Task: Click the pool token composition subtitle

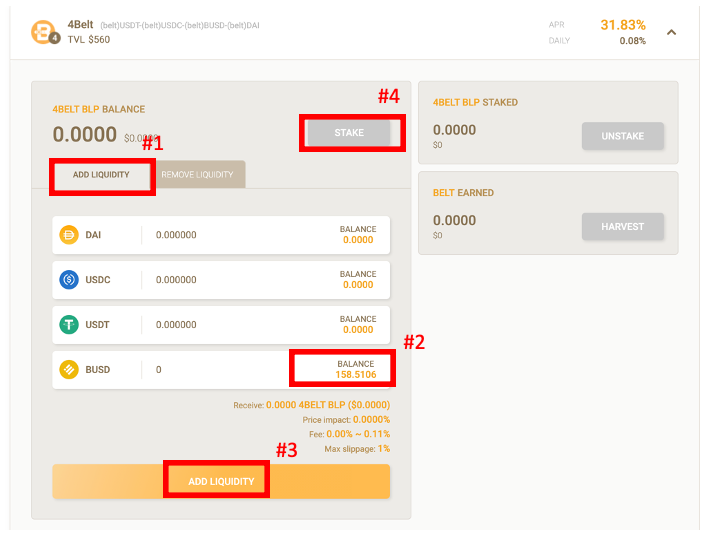Action: (180, 26)
